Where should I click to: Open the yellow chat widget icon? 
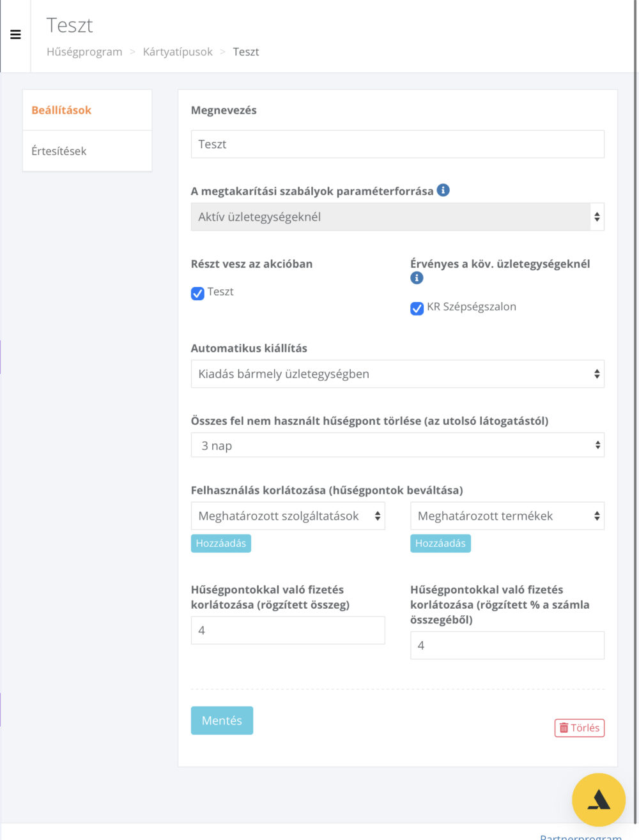[599, 800]
